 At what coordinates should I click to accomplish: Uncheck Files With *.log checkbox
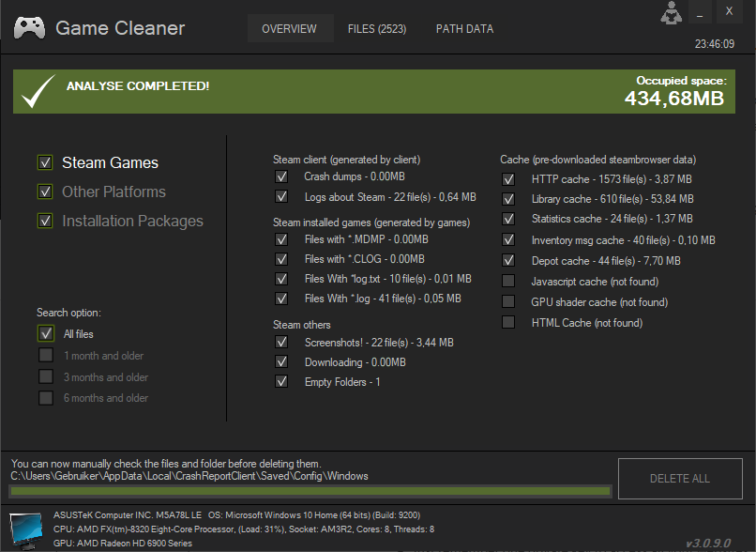(281, 299)
